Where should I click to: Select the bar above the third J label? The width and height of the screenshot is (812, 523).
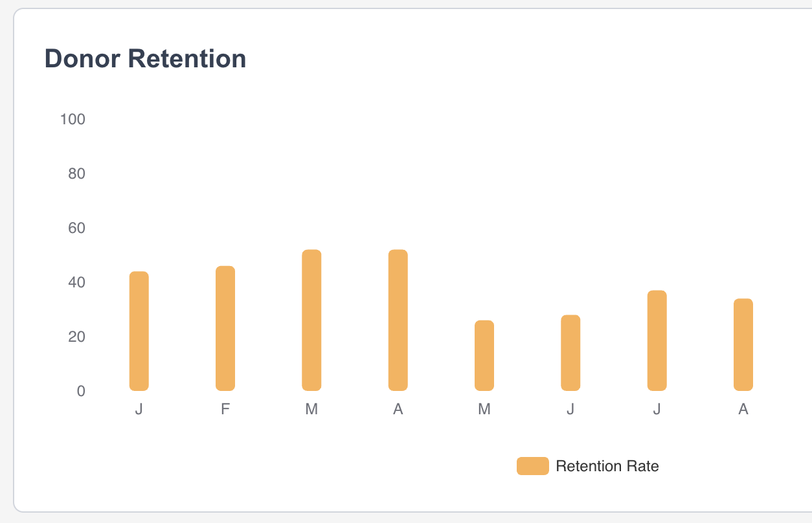(x=657, y=340)
